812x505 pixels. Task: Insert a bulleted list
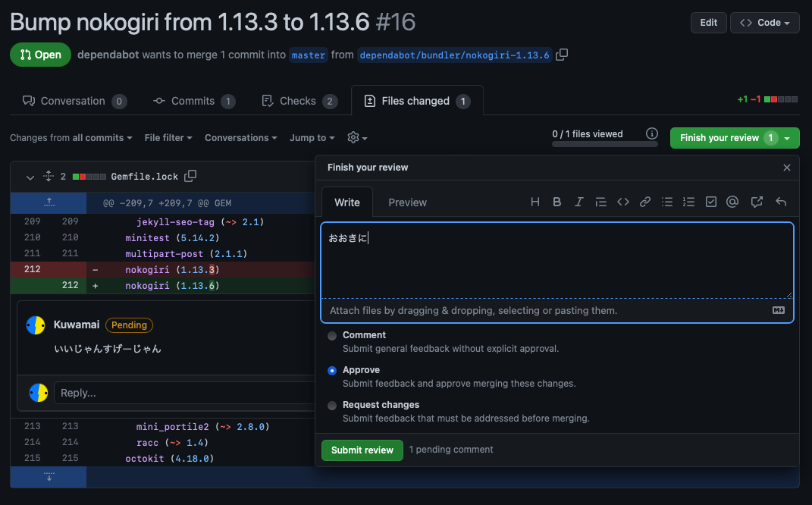pos(667,202)
